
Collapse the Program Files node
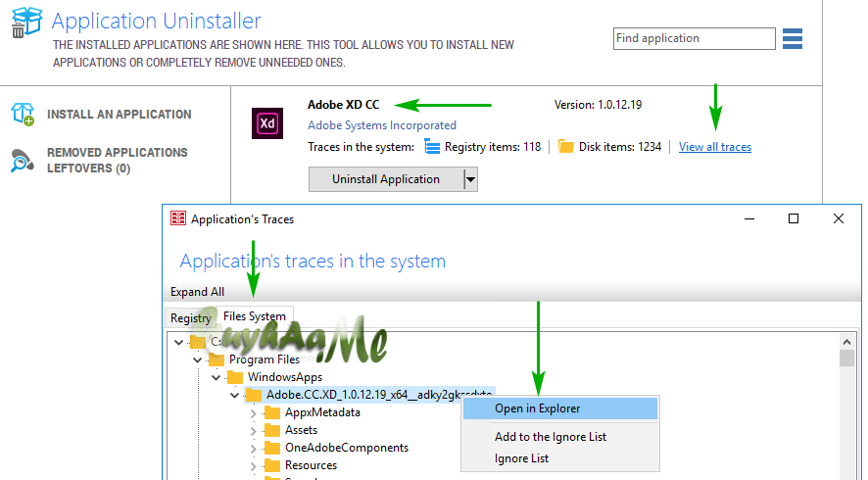[198, 360]
